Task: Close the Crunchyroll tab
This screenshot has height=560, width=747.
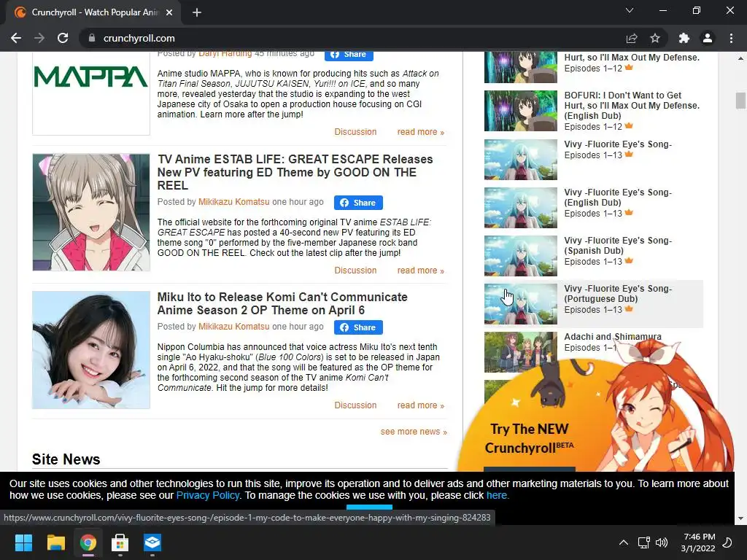Action: click(169, 12)
